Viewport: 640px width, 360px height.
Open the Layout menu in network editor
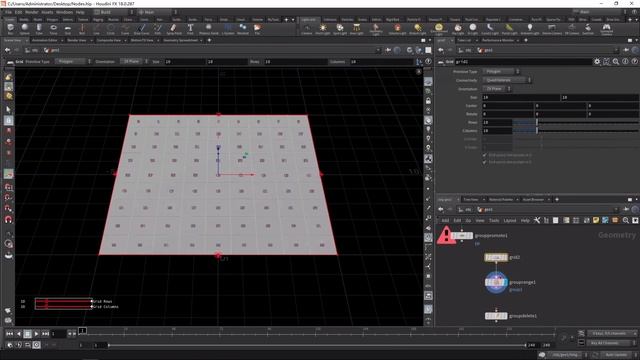[509, 220]
